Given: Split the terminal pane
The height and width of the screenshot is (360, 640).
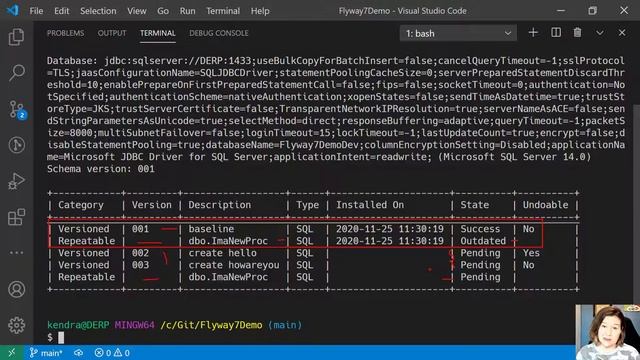Looking at the screenshot, I should [x=556, y=33].
